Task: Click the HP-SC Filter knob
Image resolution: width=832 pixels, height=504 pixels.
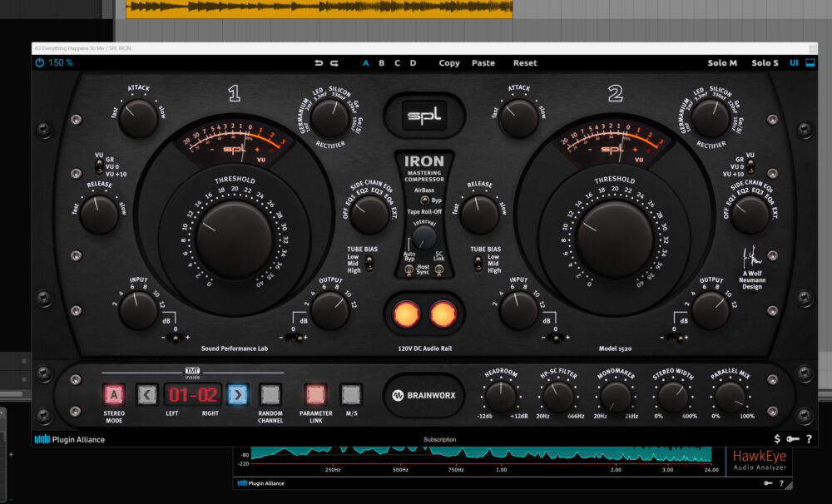Action: [558, 397]
